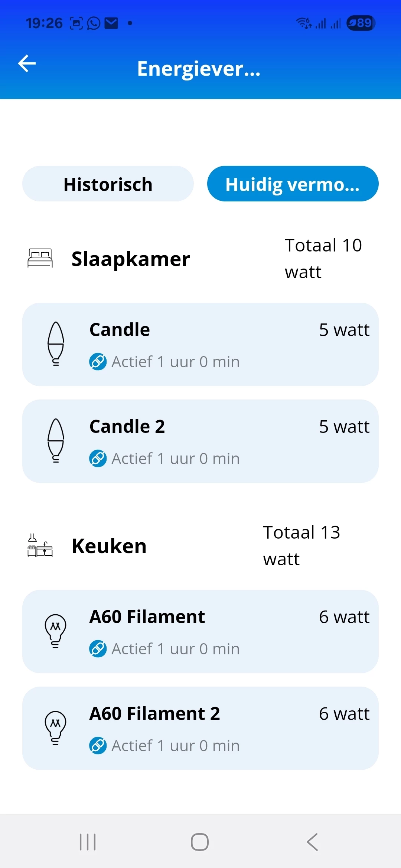This screenshot has width=401, height=868.
Task: Tap the back arrow in header
Action: (x=27, y=63)
